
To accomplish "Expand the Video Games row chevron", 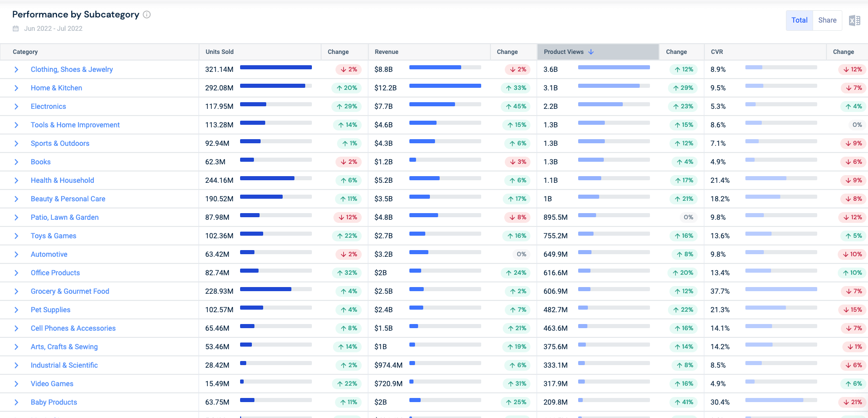I will click(16, 384).
